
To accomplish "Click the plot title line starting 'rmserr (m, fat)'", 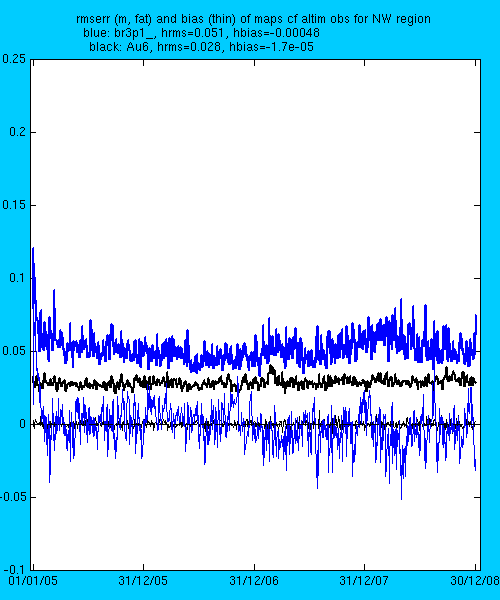I will tap(253, 19).
